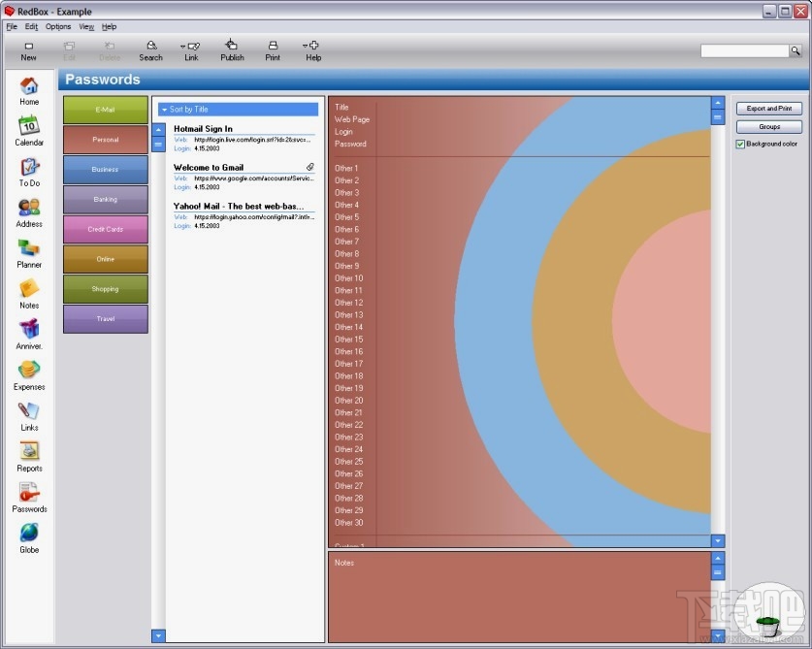Open the To Do list icon
Image resolution: width=812 pixels, height=649 pixels.
click(x=29, y=167)
